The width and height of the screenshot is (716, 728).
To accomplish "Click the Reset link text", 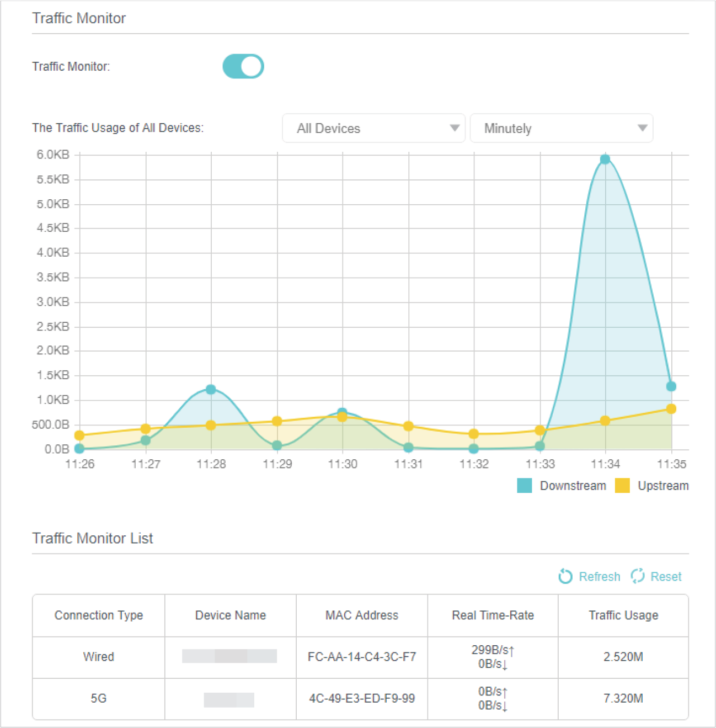I will 666,577.
